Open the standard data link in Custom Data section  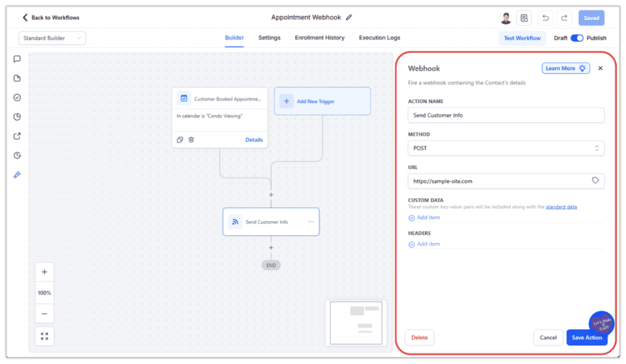click(561, 206)
